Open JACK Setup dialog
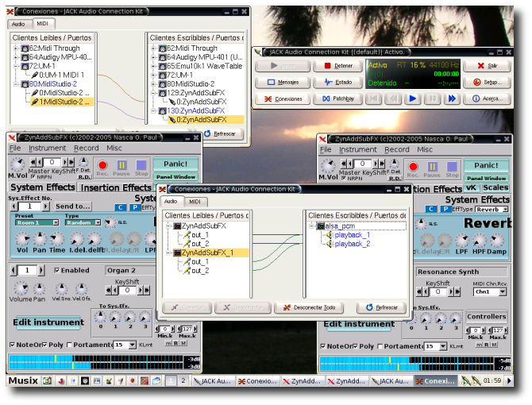The width and height of the screenshot is (532, 405). [487, 82]
